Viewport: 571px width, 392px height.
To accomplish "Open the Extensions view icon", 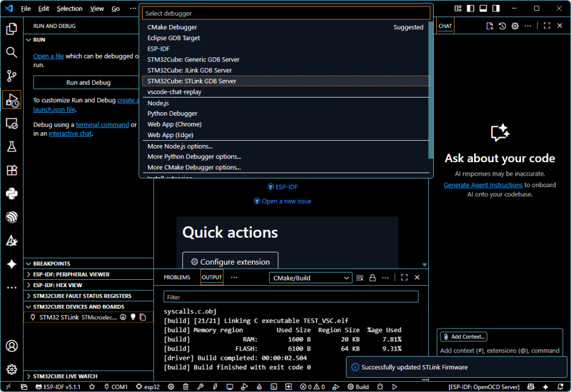I will tap(12, 170).
